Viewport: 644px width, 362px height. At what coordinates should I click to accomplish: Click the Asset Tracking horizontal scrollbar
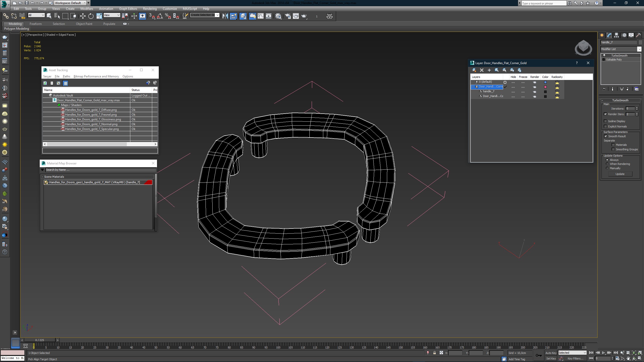click(x=100, y=144)
